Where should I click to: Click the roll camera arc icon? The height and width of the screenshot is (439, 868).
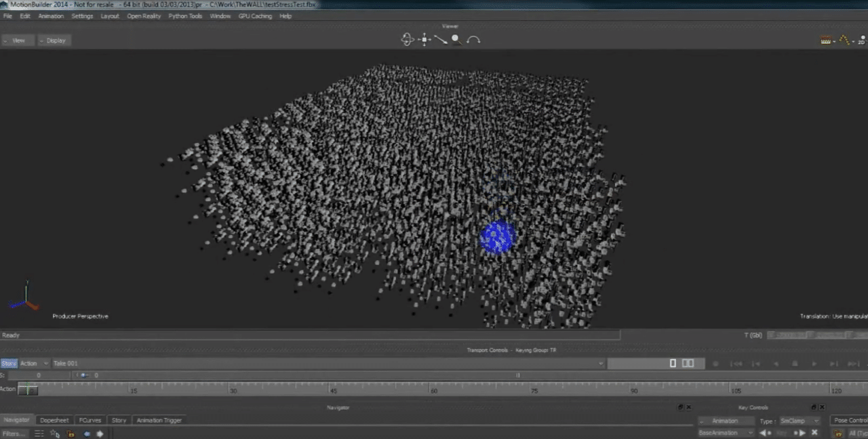coord(473,40)
